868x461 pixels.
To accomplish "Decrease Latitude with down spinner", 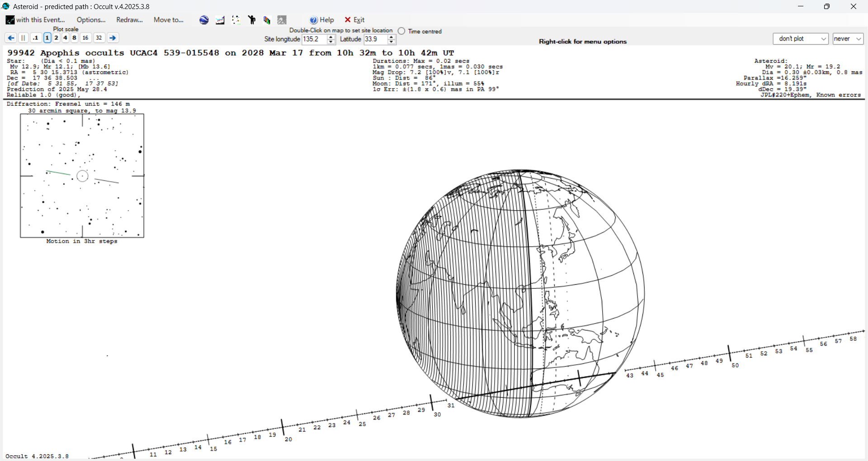I will pos(392,42).
